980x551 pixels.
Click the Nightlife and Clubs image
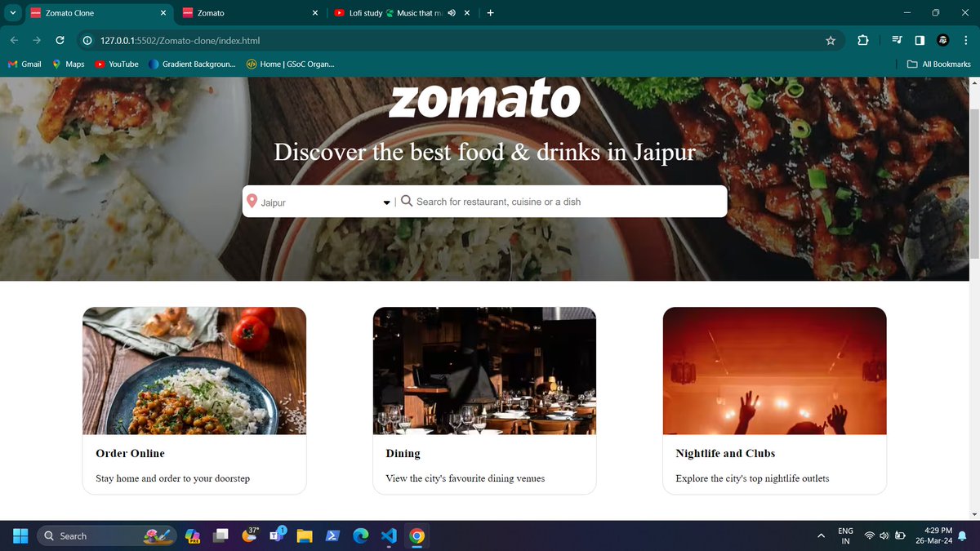coord(774,371)
